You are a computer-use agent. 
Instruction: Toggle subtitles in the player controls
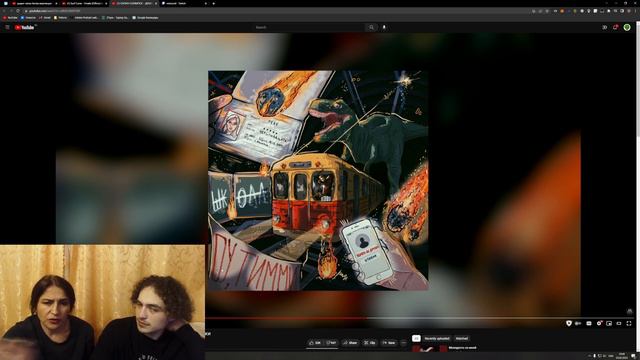coord(589,323)
